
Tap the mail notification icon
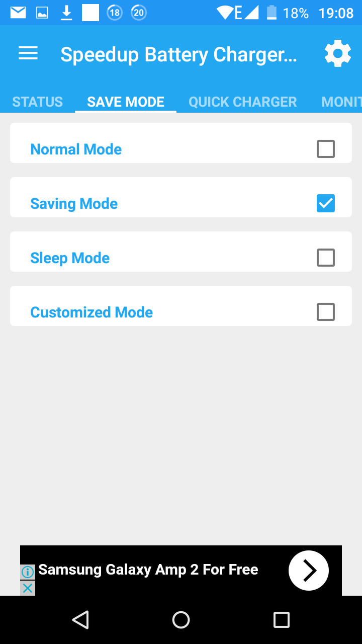tap(18, 13)
